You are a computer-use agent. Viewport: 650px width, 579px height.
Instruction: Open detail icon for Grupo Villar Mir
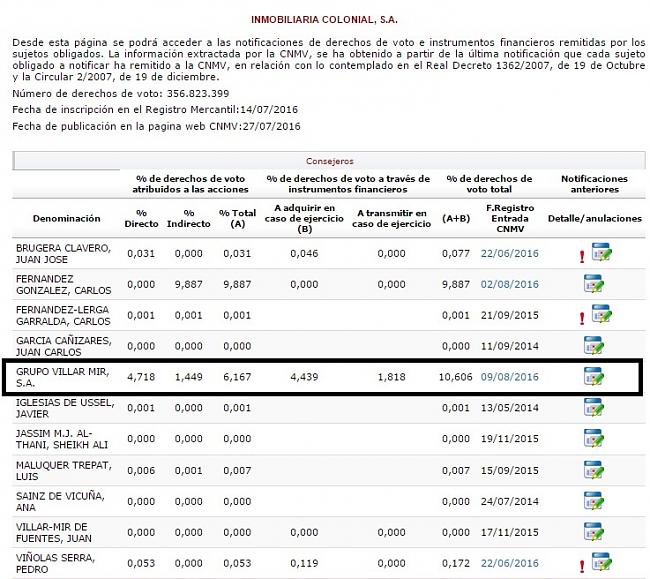[594, 377]
